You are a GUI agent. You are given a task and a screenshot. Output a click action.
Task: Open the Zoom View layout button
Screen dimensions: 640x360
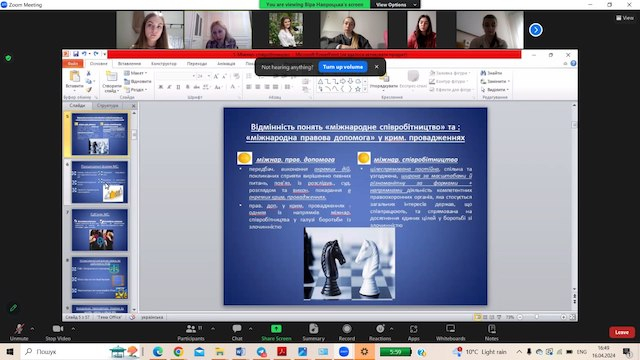coord(624,18)
